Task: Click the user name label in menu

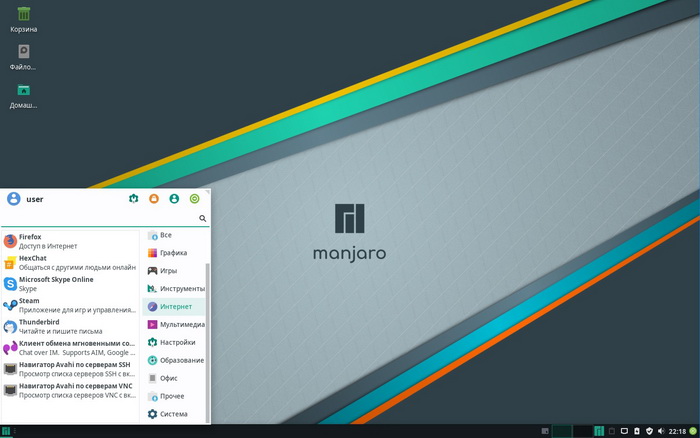Action: 35,199
